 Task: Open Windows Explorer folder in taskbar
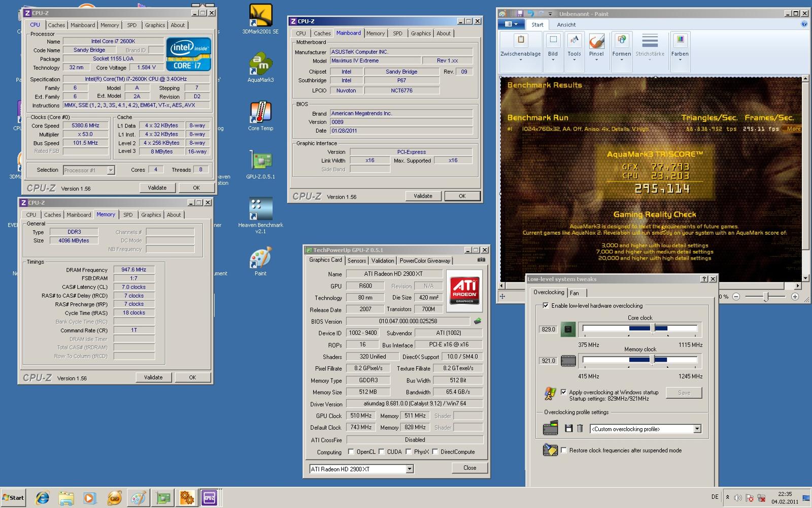tap(66, 498)
